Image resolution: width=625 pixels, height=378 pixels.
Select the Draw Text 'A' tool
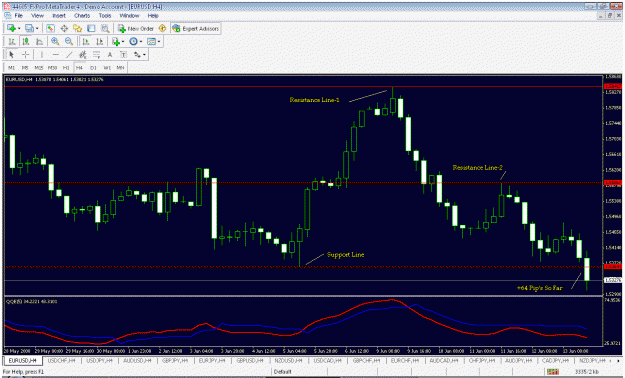pyautogui.click(x=110, y=55)
